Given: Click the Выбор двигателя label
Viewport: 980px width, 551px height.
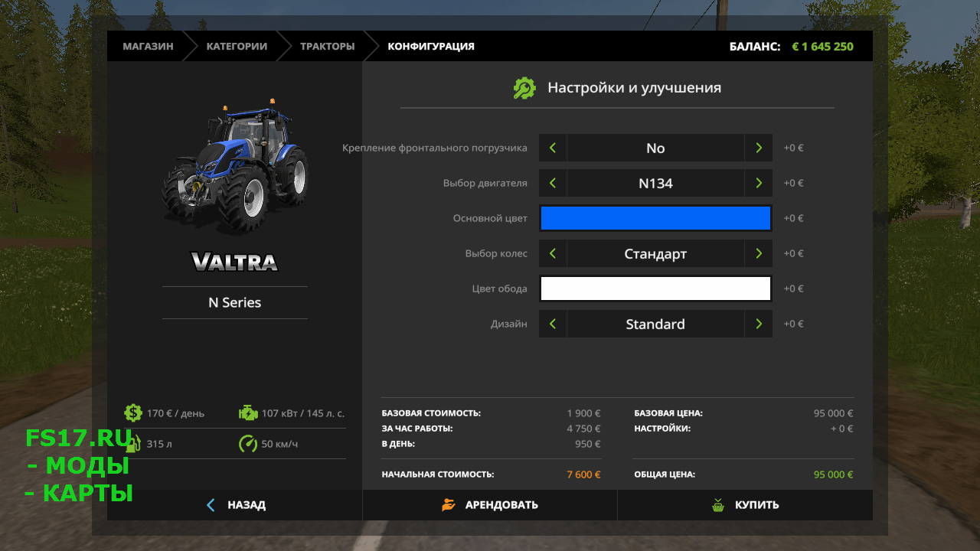Looking at the screenshot, I should pos(485,183).
